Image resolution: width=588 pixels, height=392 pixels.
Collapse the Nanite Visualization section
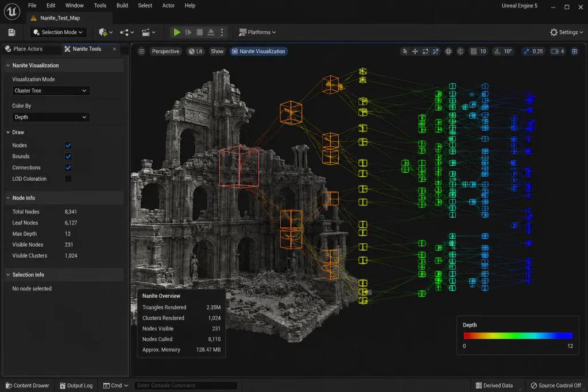(8, 65)
